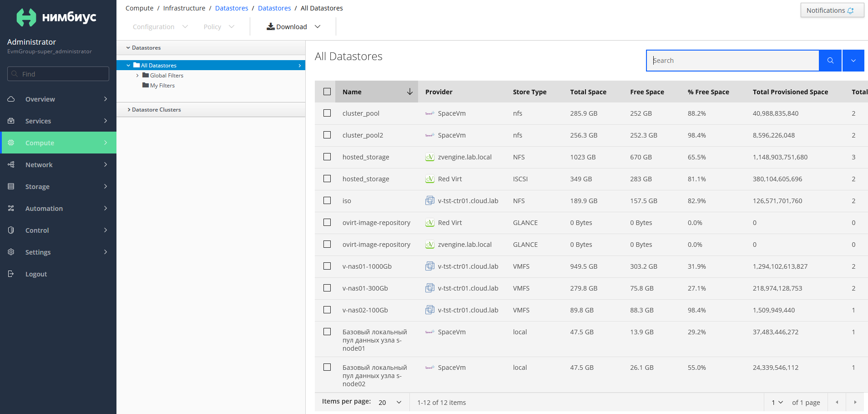Screen dimensions: 868x414
Task: Open the Download dropdown menu
Action: (293, 27)
